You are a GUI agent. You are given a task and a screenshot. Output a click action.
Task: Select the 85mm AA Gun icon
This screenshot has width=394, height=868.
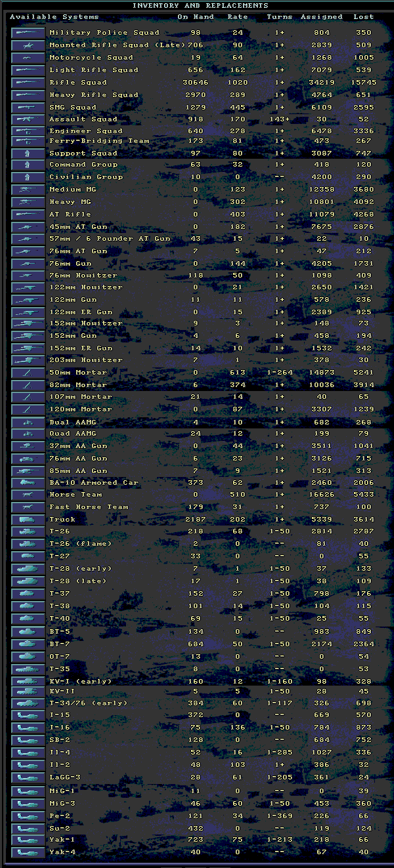coord(28,471)
